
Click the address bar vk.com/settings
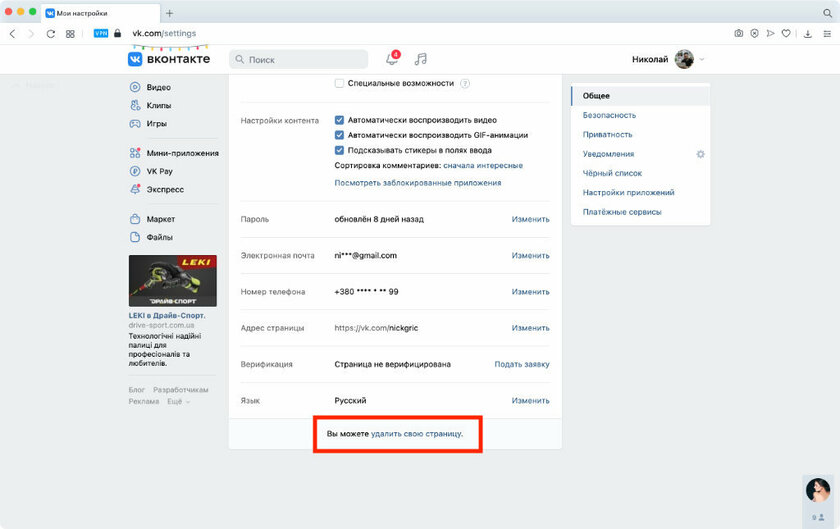click(164, 33)
